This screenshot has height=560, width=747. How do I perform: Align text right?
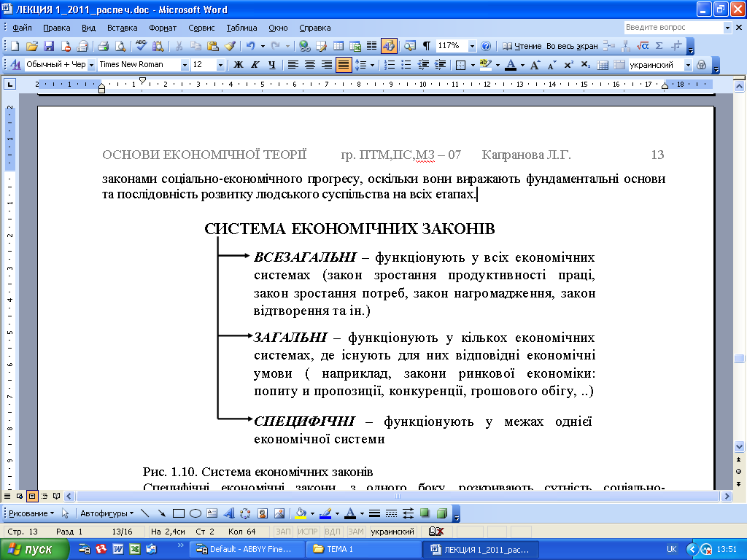tap(326, 65)
